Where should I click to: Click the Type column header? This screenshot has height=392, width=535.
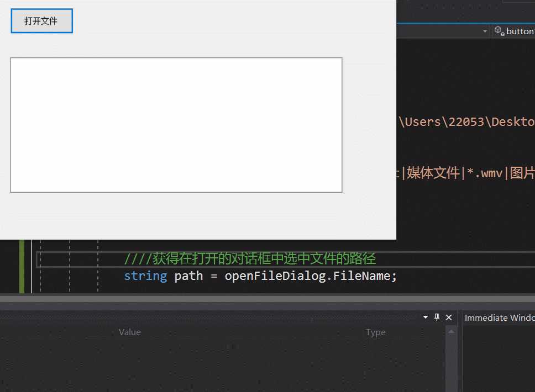tap(376, 332)
